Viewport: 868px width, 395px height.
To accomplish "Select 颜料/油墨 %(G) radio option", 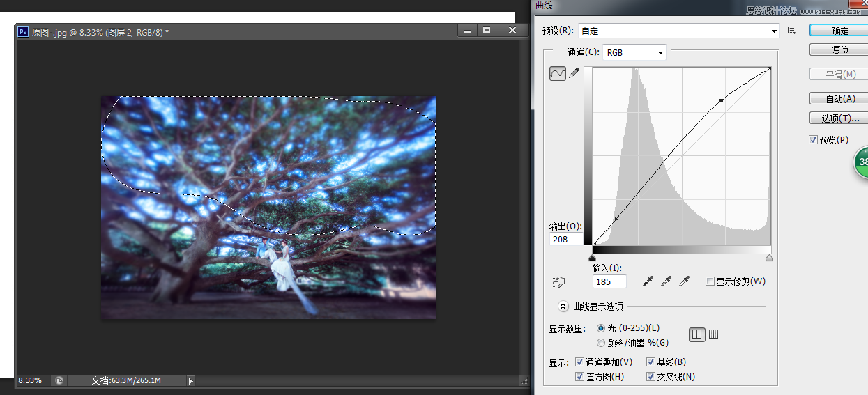I will [x=601, y=343].
